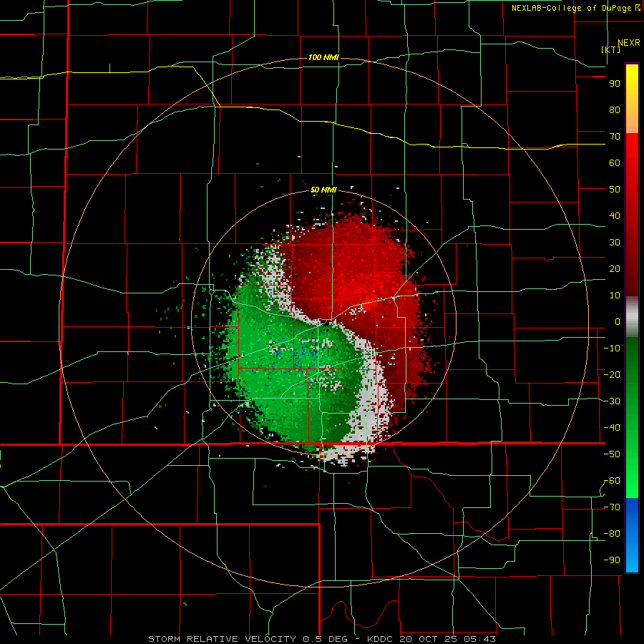644x644 pixels.
Task: Click the 50 NMI range ring label
Action: click(x=323, y=190)
